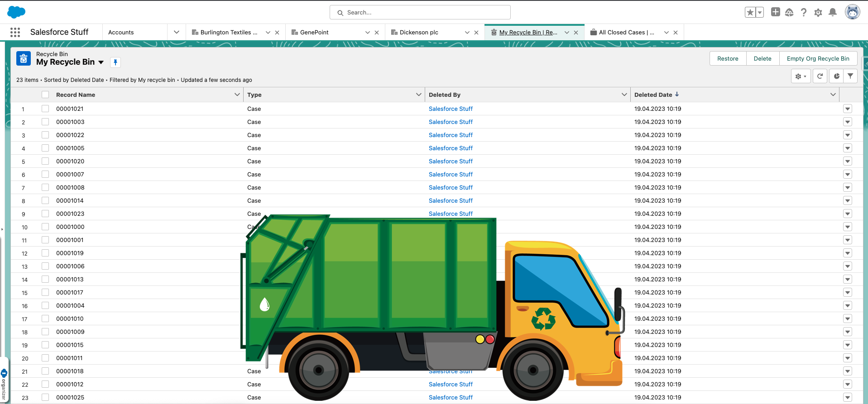Open the App Launcher grid icon
The height and width of the screenshot is (404, 868).
[x=15, y=32]
